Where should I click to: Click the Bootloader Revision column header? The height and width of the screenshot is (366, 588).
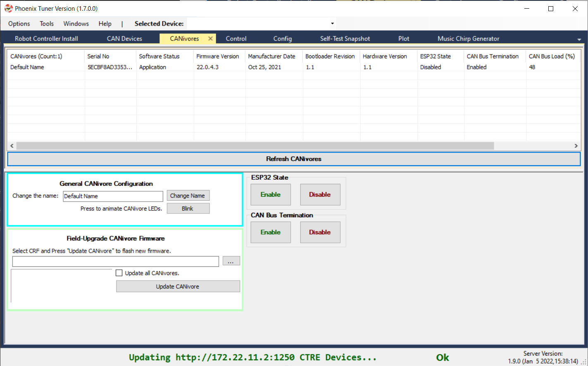point(331,56)
